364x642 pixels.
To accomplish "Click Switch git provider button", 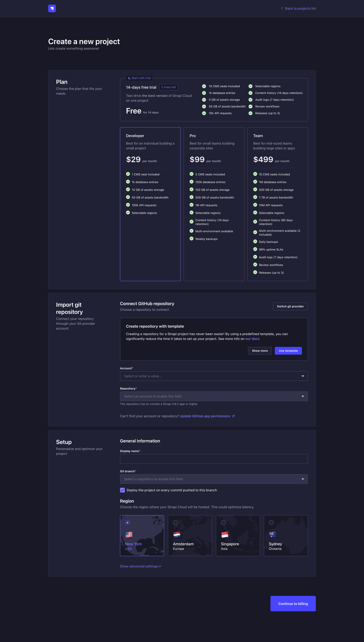I will click(290, 306).
